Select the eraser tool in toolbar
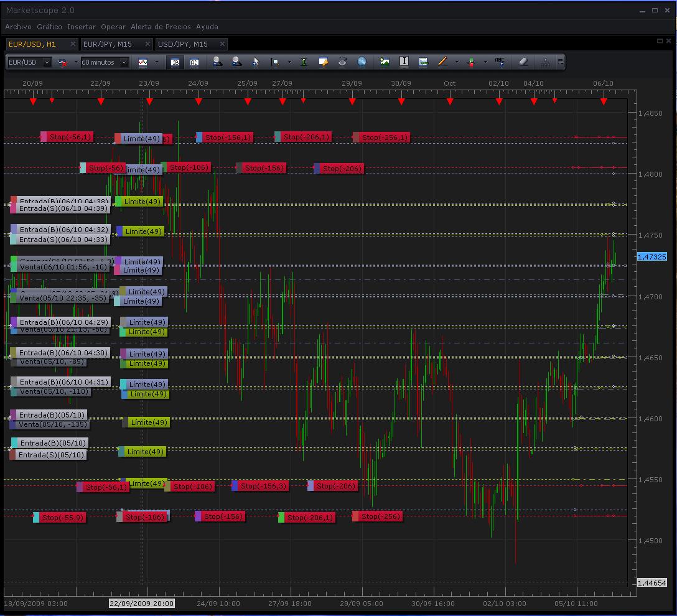The height and width of the screenshot is (616, 677). click(x=523, y=62)
